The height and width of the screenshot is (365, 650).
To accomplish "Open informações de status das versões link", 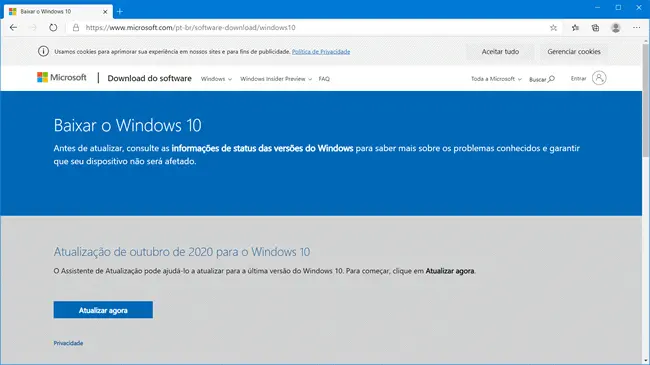I will coord(262,148).
